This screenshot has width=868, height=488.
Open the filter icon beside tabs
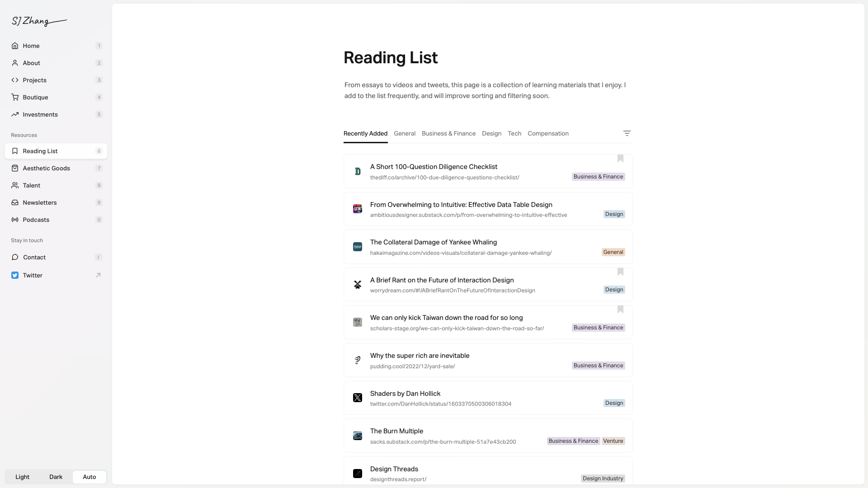coord(627,133)
